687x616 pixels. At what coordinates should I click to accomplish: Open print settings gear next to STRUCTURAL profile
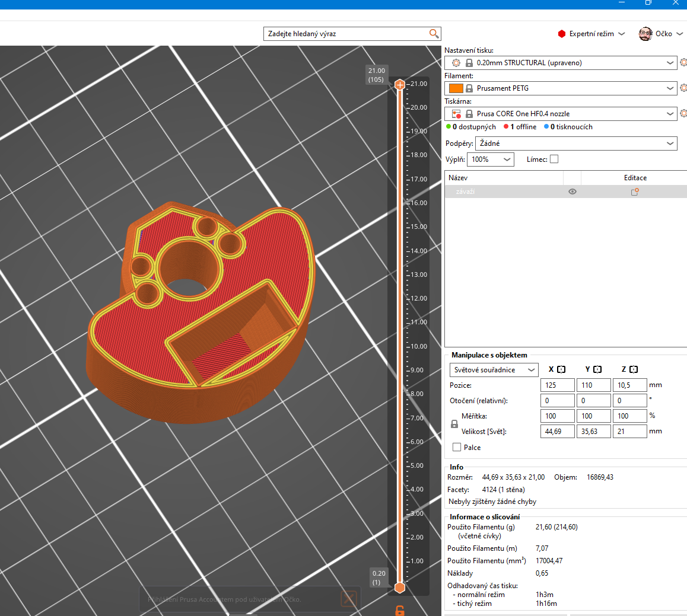[683, 62]
